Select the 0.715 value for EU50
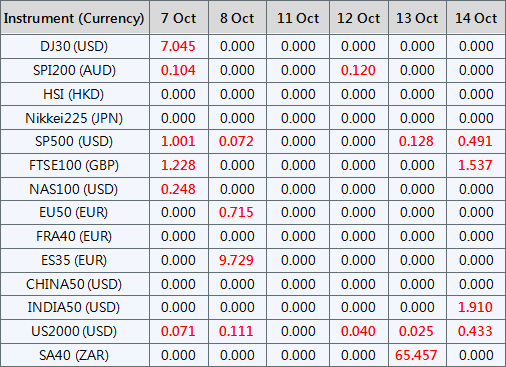Viewport: 506px width, 367px height. tap(236, 212)
